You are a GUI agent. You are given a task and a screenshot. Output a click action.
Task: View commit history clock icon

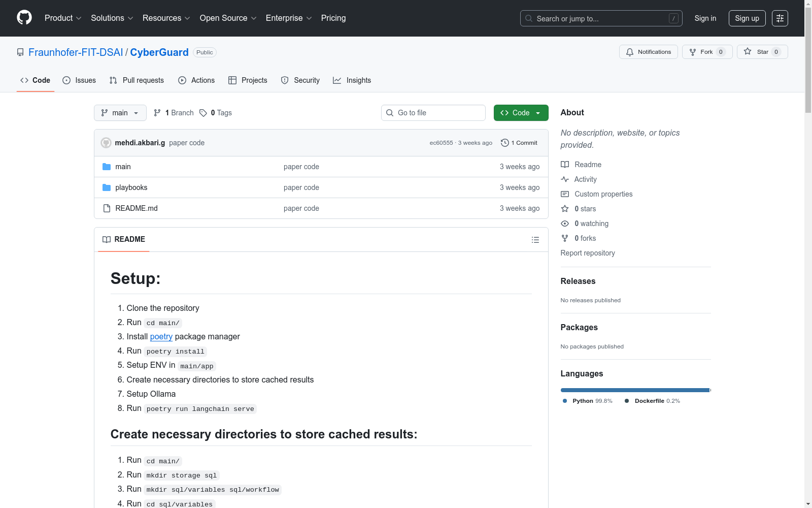[x=504, y=143]
